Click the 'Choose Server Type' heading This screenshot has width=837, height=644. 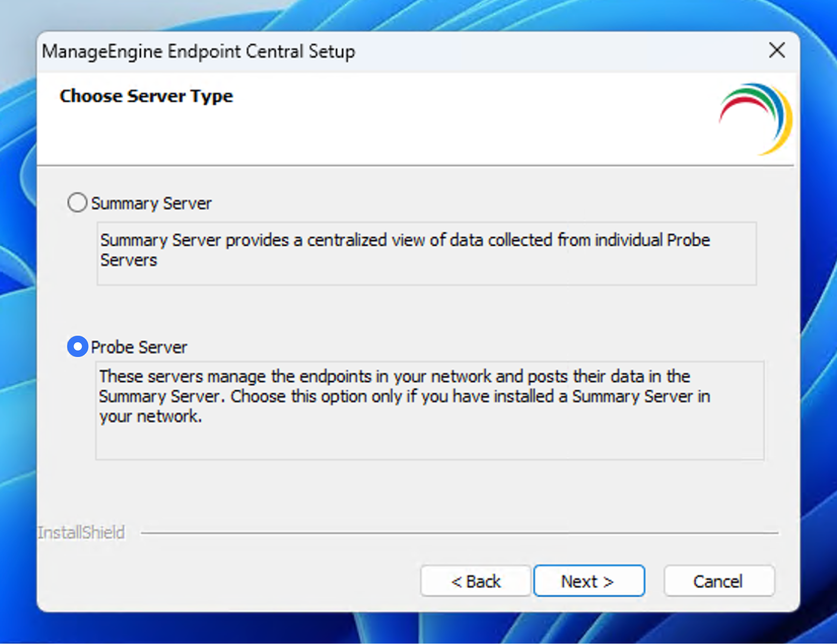click(146, 96)
